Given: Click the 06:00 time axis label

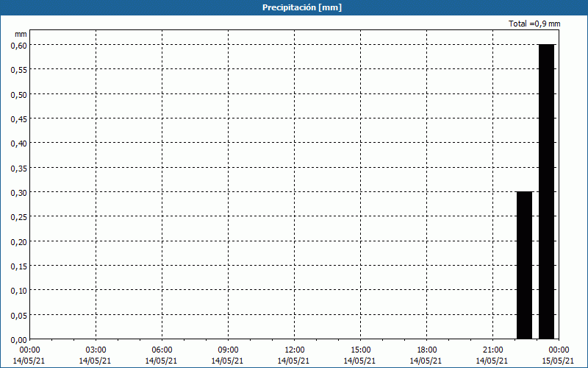Looking at the screenshot, I should [162, 350].
